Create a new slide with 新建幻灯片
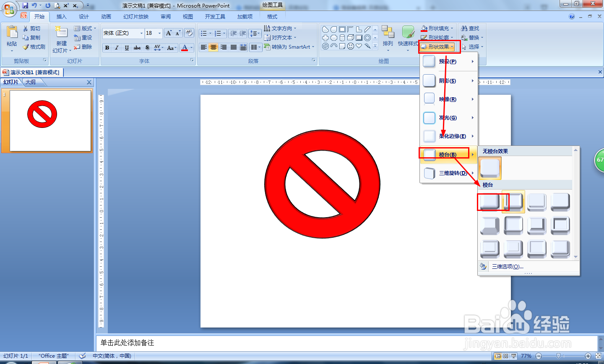The image size is (604, 364). [x=62, y=39]
